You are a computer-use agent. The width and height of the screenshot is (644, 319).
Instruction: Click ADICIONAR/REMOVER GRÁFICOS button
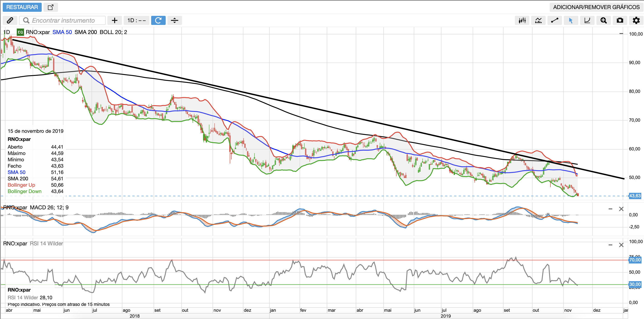coord(596,7)
